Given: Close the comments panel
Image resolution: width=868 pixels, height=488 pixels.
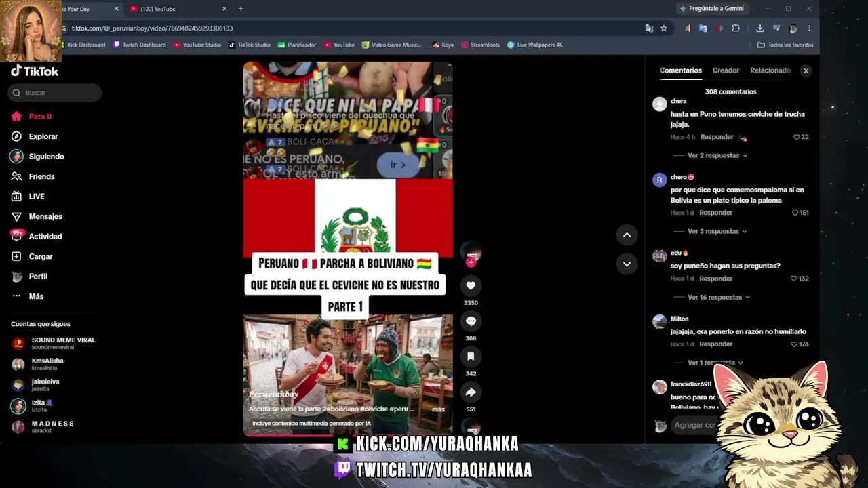Looking at the screenshot, I should coord(806,70).
